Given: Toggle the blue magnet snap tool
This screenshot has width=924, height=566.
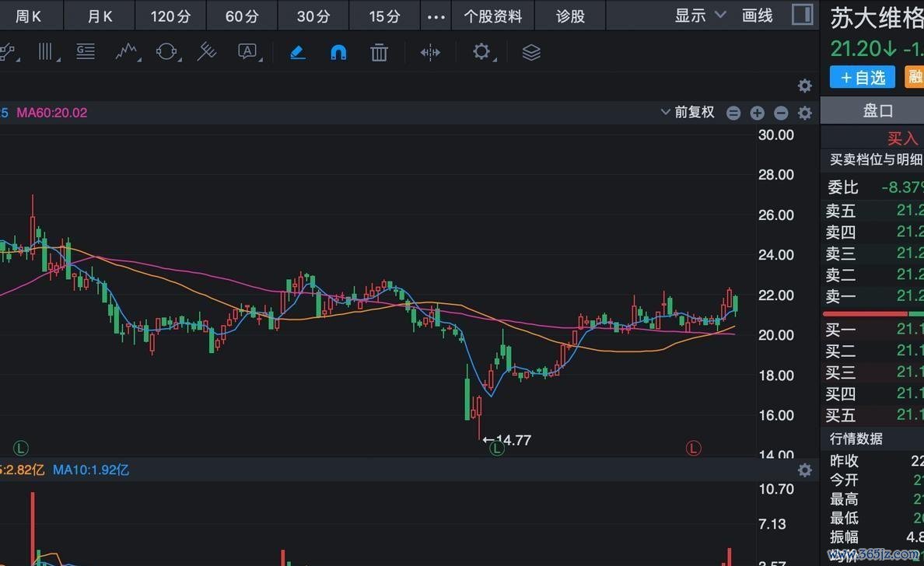Looking at the screenshot, I should pyautogui.click(x=338, y=53).
